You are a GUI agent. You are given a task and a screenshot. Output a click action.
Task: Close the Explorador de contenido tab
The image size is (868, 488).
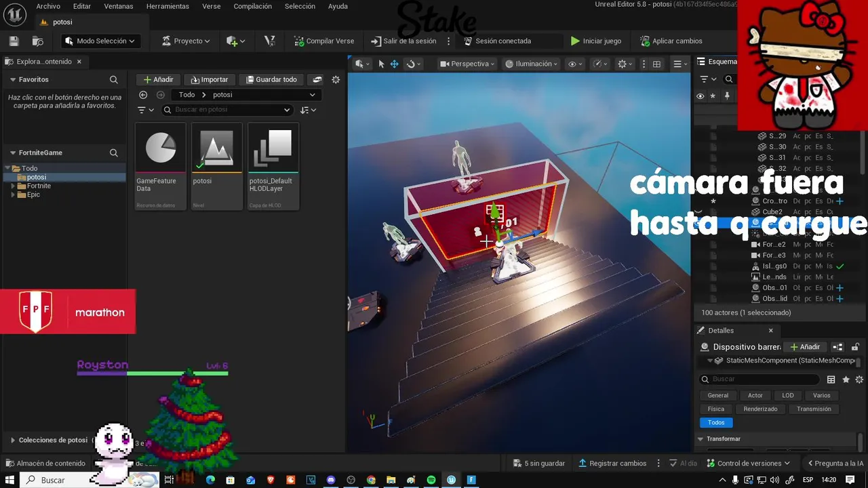[79, 61]
